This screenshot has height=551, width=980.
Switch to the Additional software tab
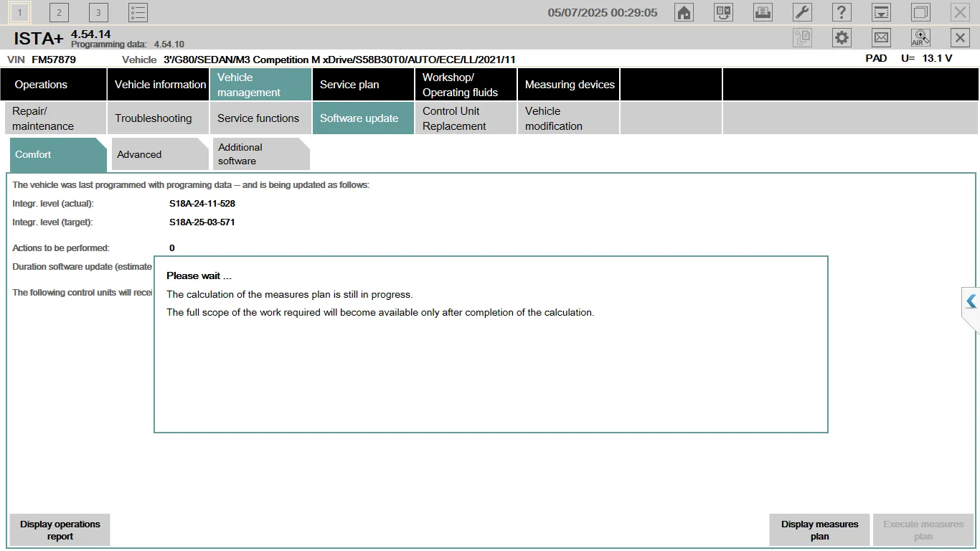(261, 154)
